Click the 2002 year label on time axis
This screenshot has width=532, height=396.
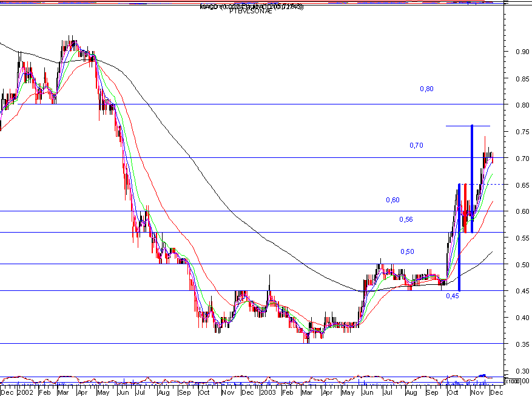25,392
